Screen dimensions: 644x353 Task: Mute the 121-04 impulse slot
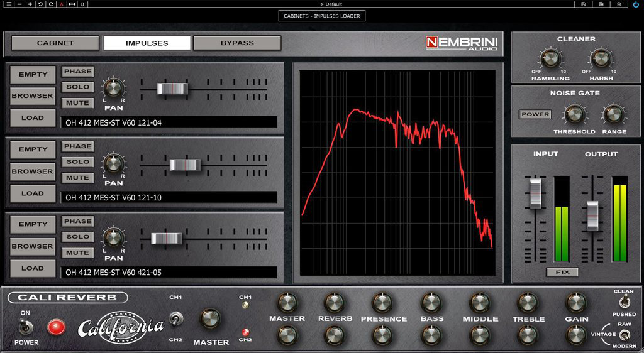[77, 103]
